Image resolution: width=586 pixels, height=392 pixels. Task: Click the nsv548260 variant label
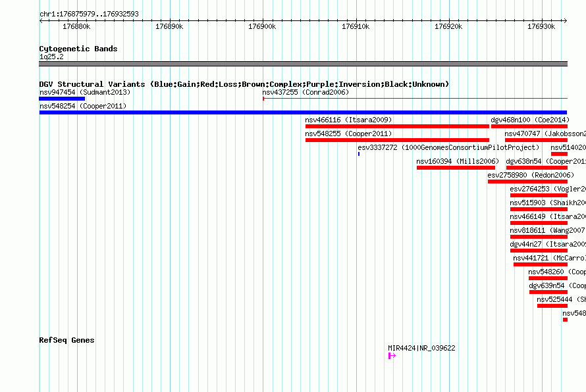coord(557,272)
